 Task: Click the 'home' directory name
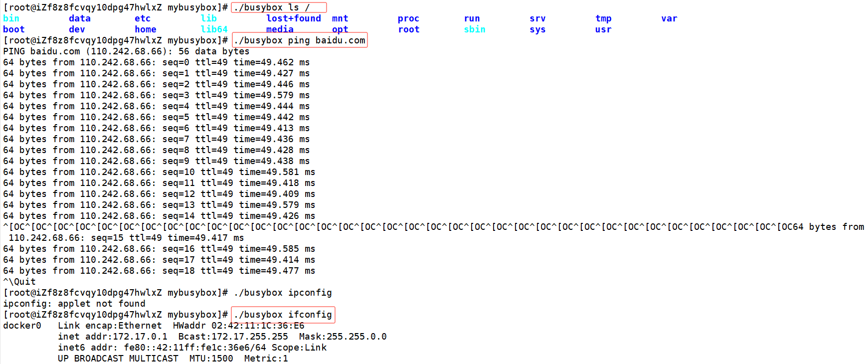(146, 29)
